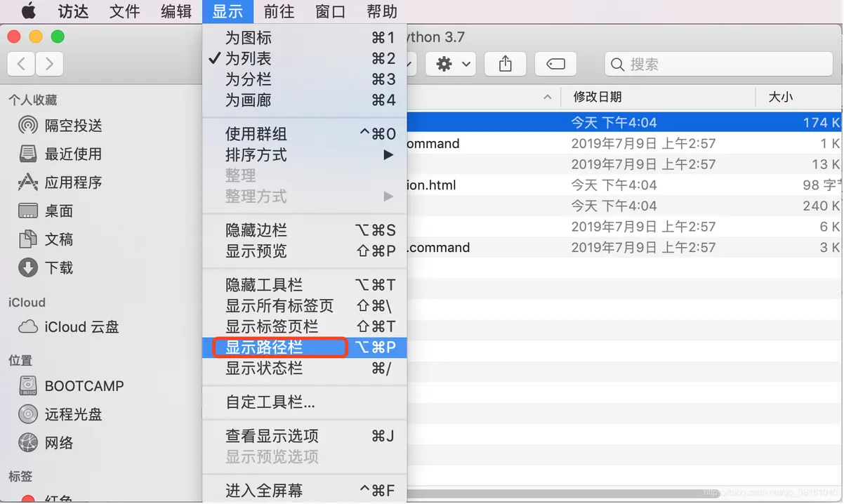Screen dimensions: 844x504
Task: Open the 窗口 menu
Action: click(x=330, y=11)
